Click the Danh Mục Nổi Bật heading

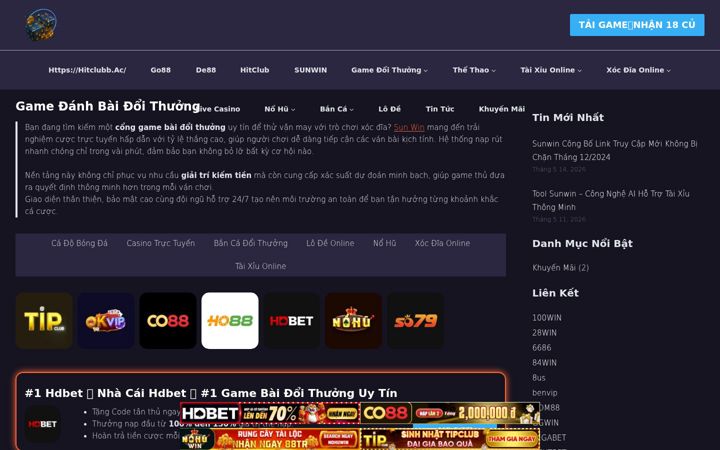[582, 243]
